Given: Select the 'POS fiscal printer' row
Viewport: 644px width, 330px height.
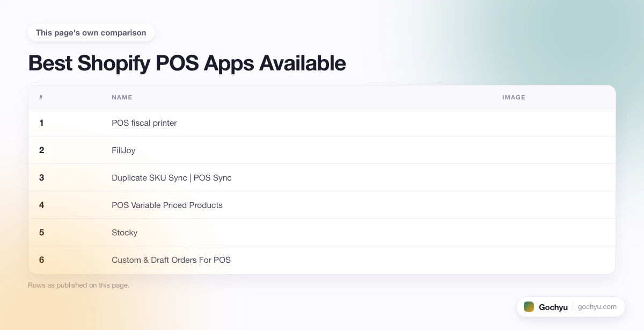Looking at the screenshot, I should [322, 123].
